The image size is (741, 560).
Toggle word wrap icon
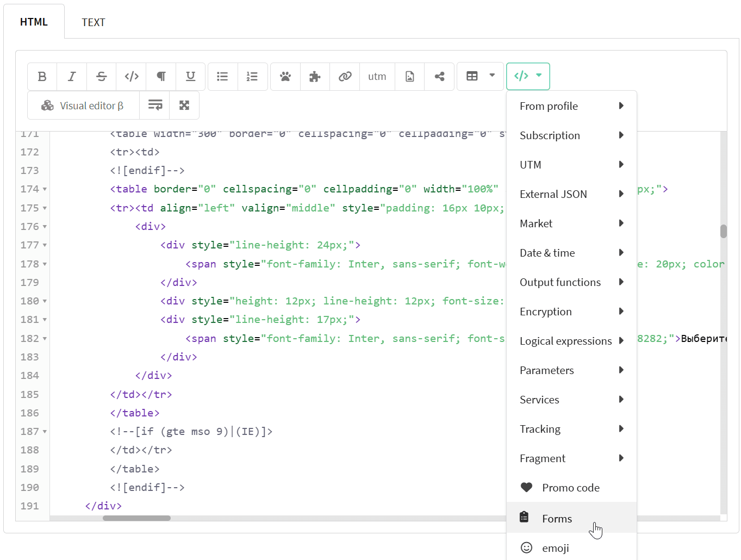155,105
